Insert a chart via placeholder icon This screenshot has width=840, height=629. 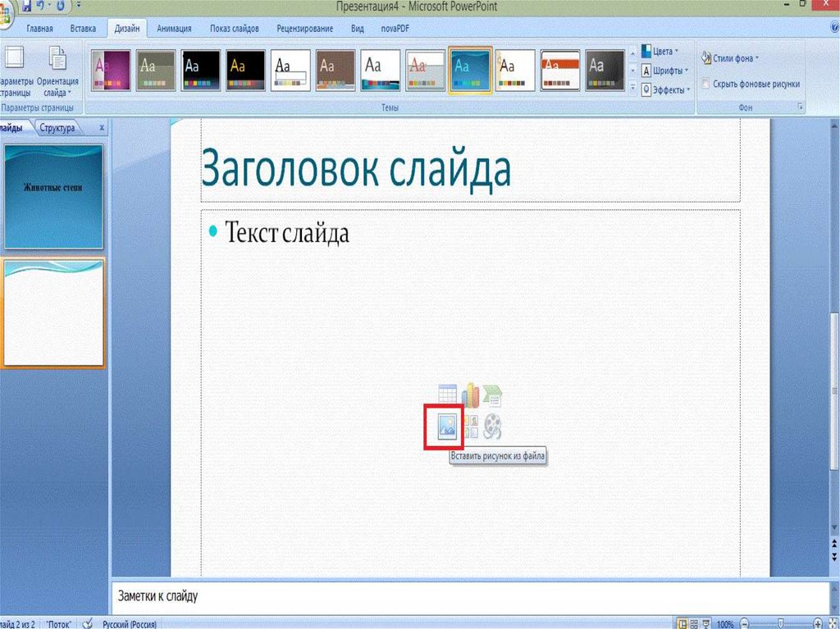coord(470,394)
